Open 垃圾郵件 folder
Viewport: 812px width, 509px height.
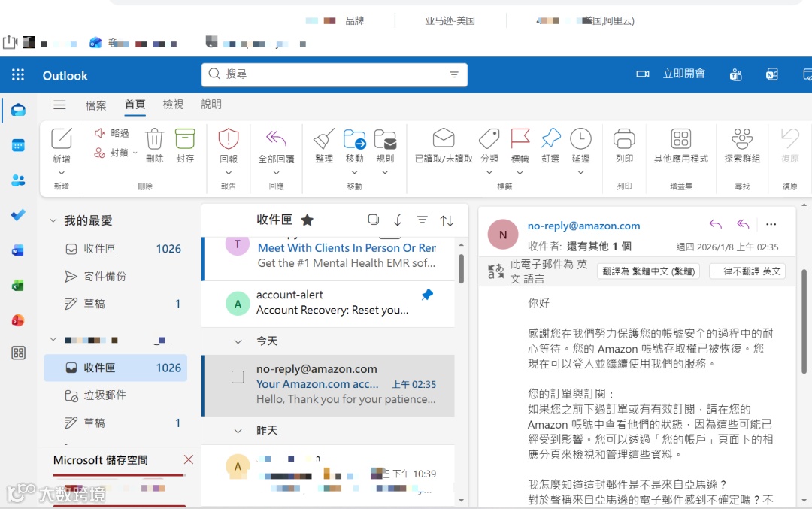116,395
